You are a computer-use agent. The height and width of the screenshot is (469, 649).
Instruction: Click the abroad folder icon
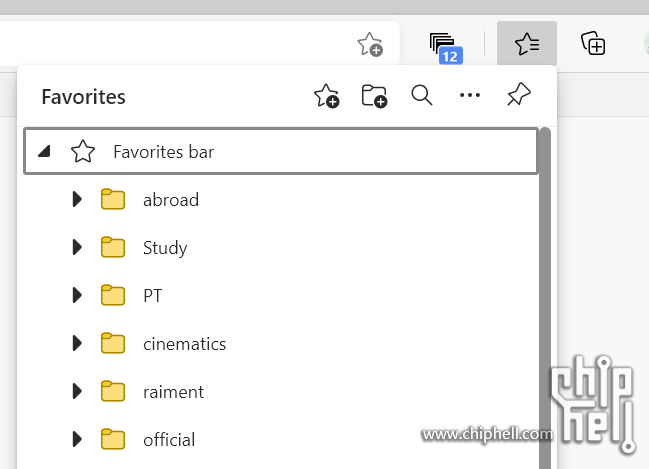(x=113, y=199)
